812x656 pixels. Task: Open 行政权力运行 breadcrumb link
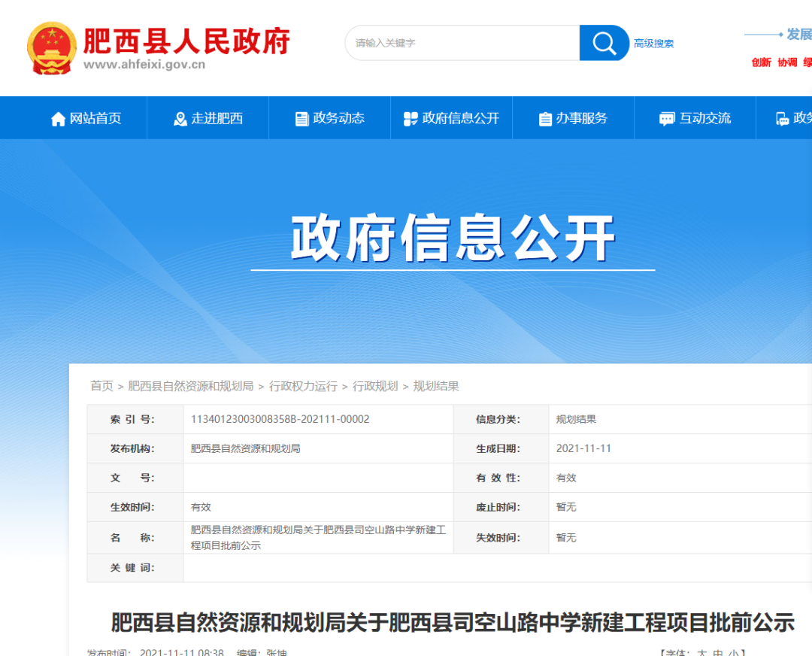[x=303, y=386]
